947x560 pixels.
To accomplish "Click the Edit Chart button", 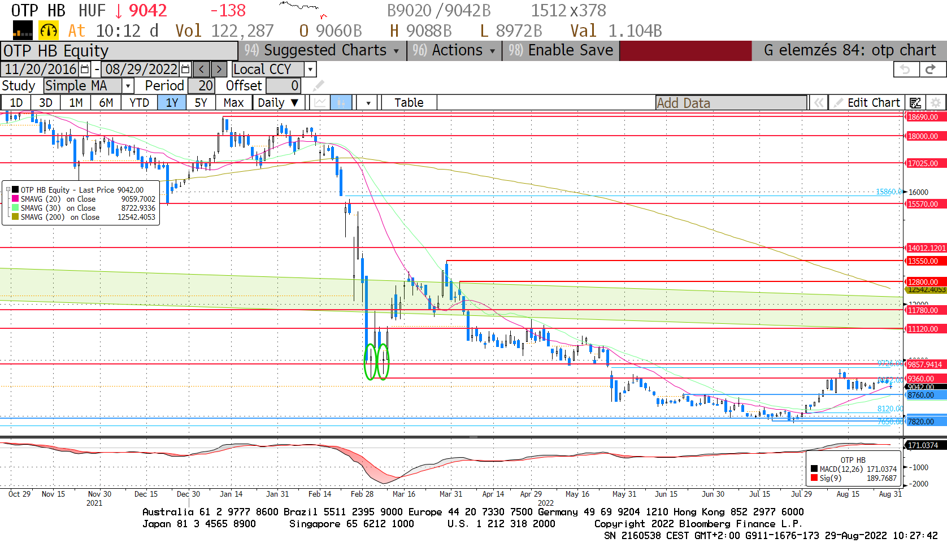I will pyautogui.click(x=866, y=103).
